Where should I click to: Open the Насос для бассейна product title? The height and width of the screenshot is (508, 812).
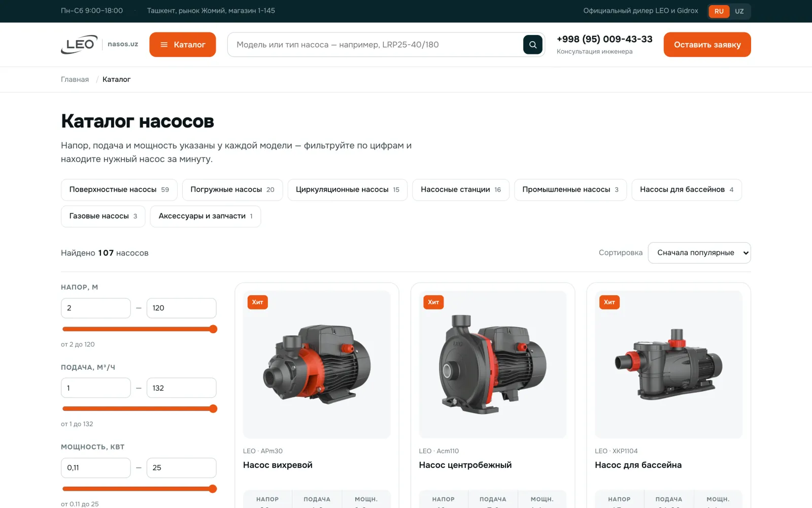638,465
